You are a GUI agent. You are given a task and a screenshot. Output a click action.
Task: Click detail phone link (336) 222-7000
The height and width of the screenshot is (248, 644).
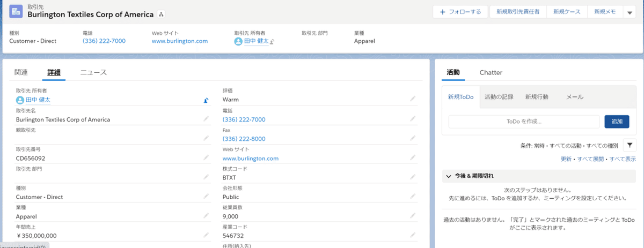pyautogui.click(x=244, y=119)
